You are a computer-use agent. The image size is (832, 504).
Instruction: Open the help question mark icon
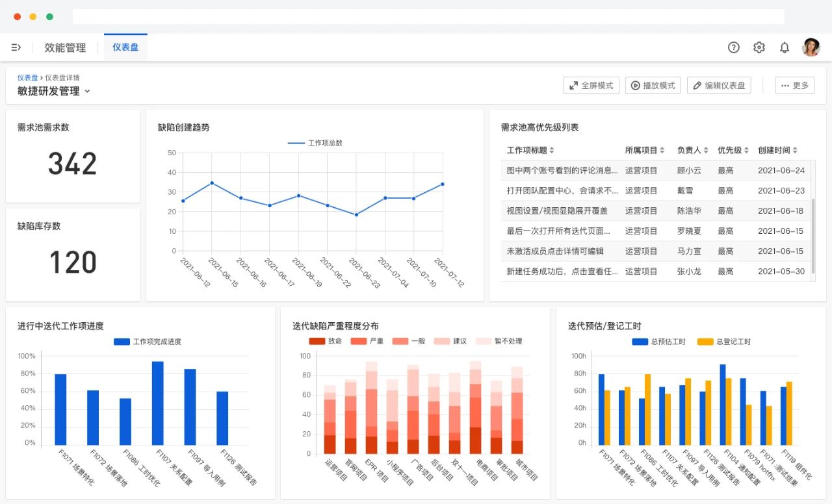click(734, 47)
